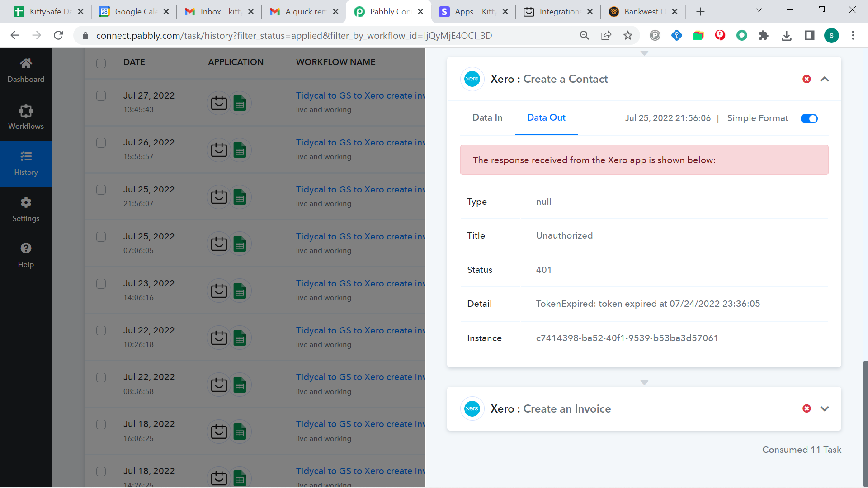Image resolution: width=868 pixels, height=488 pixels.
Task: Open the browser Downloads icon
Action: (787, 35)
